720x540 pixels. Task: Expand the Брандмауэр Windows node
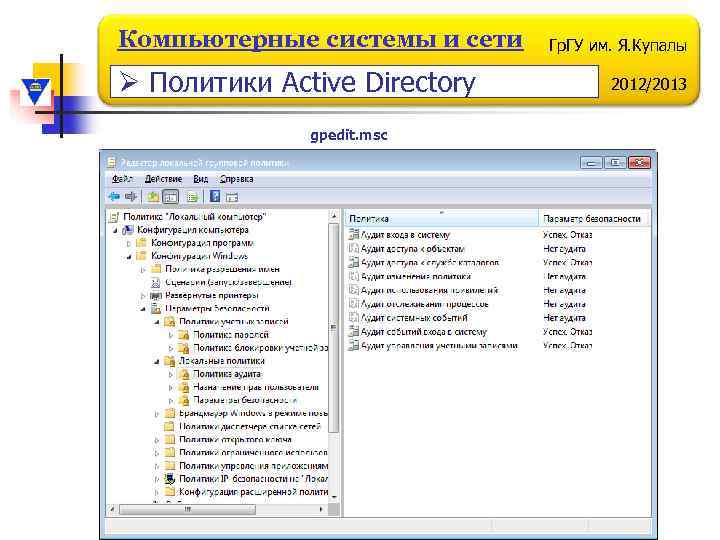tap(157, 414)
